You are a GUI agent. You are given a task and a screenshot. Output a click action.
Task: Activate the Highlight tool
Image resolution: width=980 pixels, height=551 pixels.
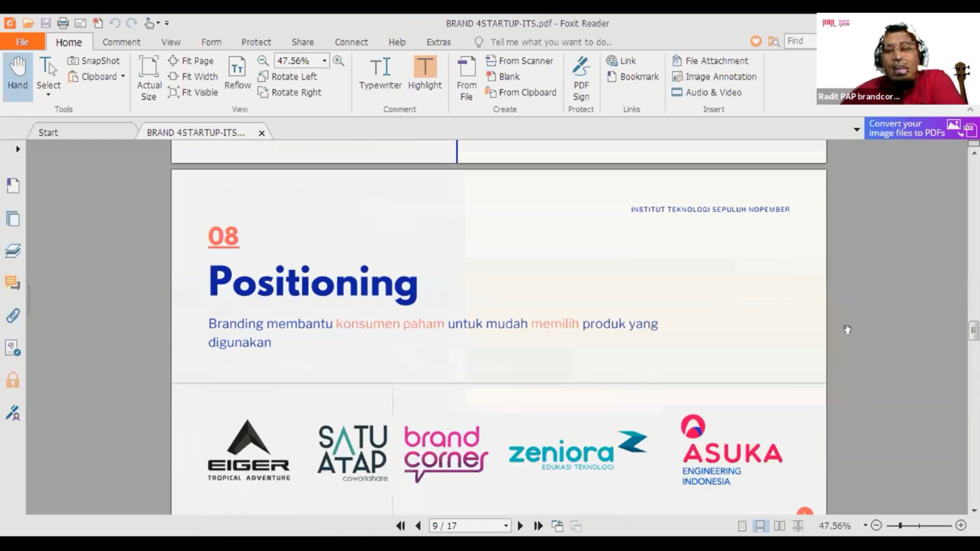(x=425, y=74)
